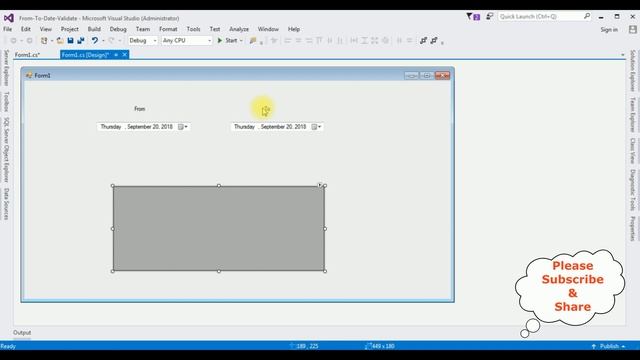Open the Team Explorer side tab
This screenshot has width=640, height=360.
[632, 115]
